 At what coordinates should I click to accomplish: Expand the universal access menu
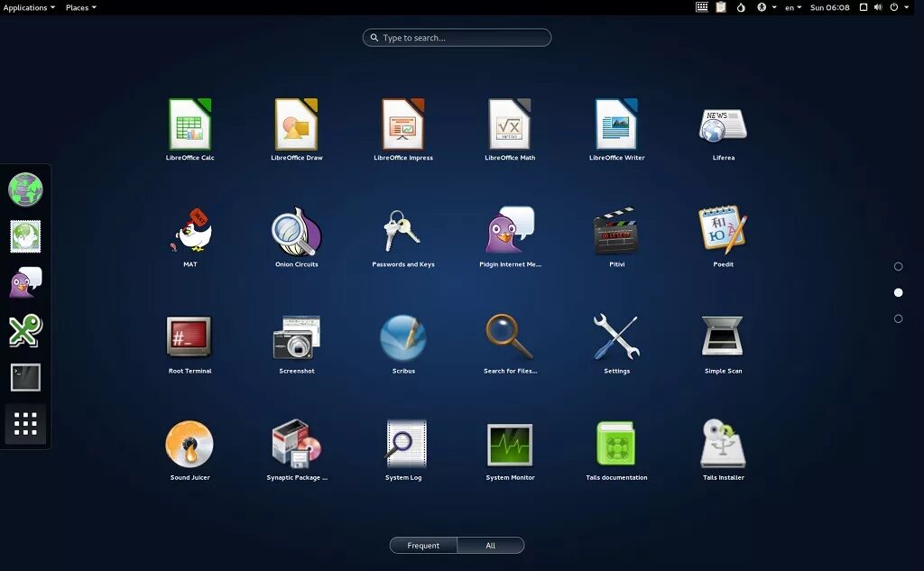click(x=766, y=7)
